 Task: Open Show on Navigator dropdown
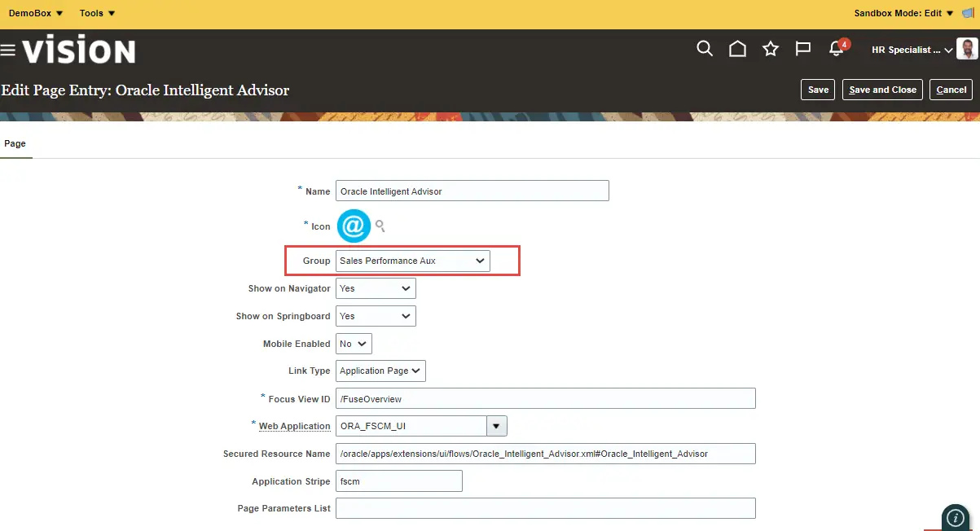click(x=376, y=288)
